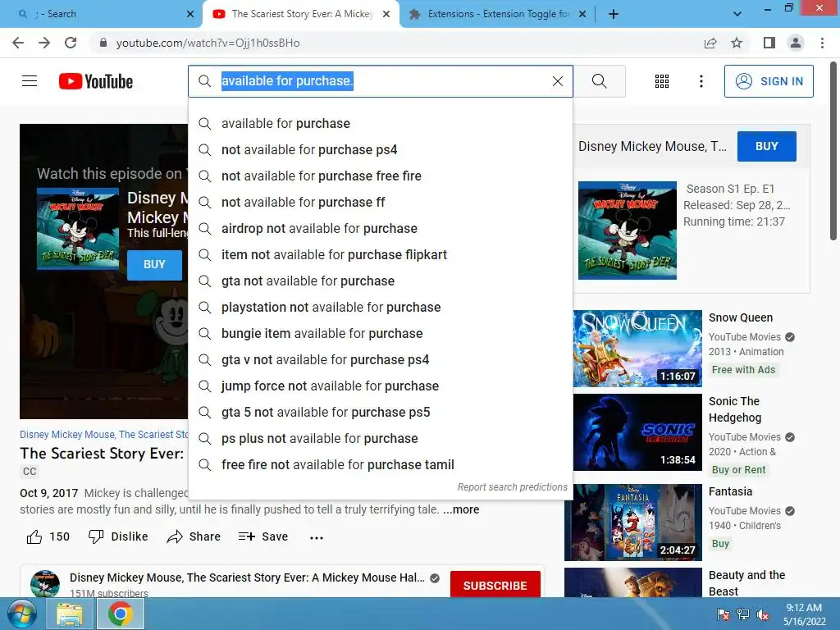Choose suggestion 'available for purchase'
This screenshot has width=840, height=630.
tap(381, 123)
